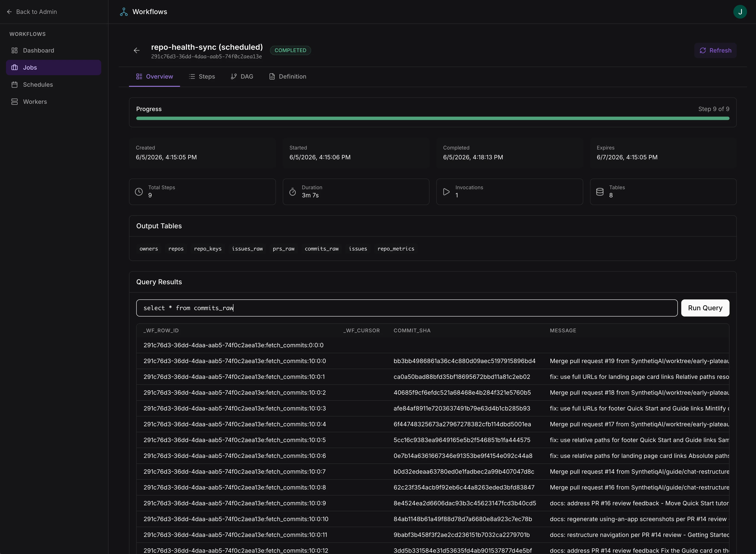
Task: Open the user avatar J
Action: (x=740, y=12)
